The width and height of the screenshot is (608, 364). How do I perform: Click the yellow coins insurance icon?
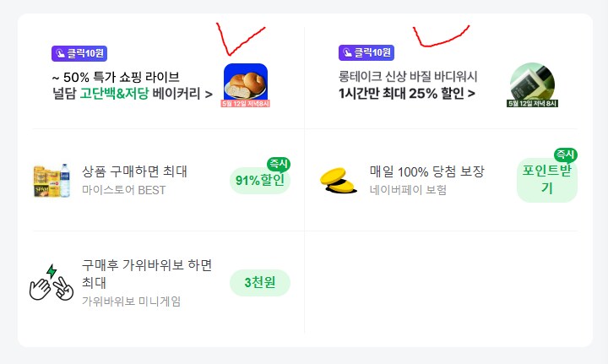point(339,180)
